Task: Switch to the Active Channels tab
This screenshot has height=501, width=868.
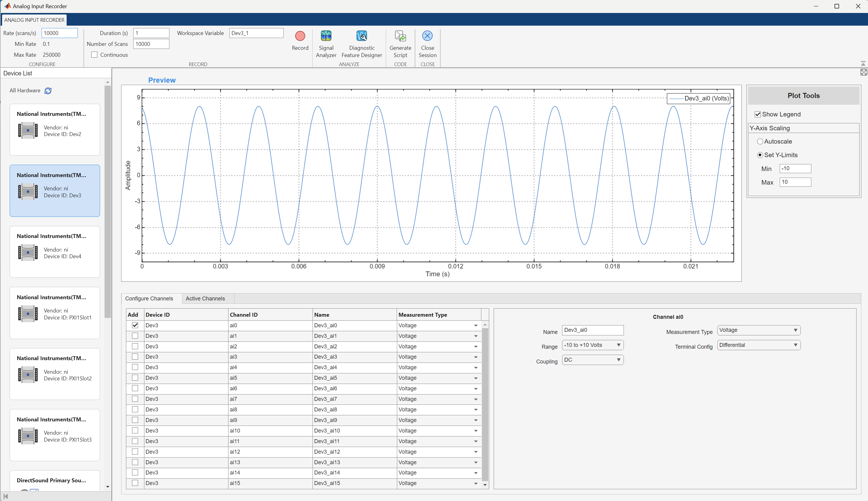Action: click(206, 298)
